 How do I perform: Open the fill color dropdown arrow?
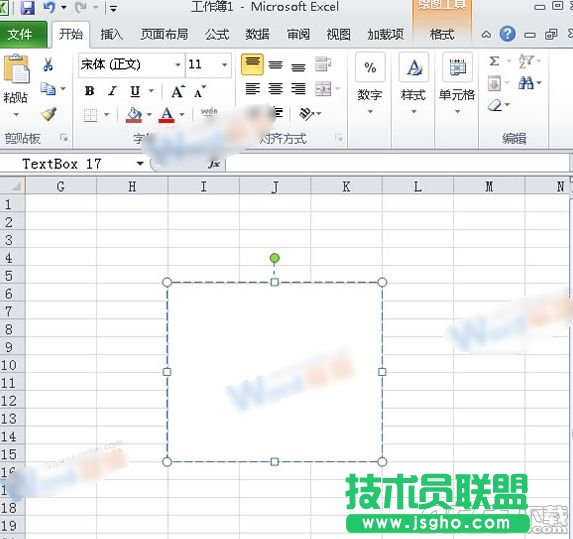pyautogui.click(x=149, y=115)
